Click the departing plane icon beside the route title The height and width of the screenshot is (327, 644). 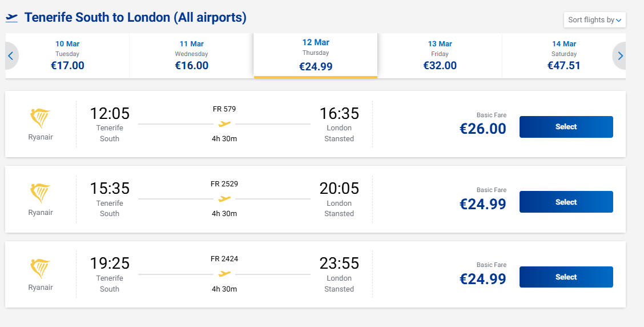point(12,18)
